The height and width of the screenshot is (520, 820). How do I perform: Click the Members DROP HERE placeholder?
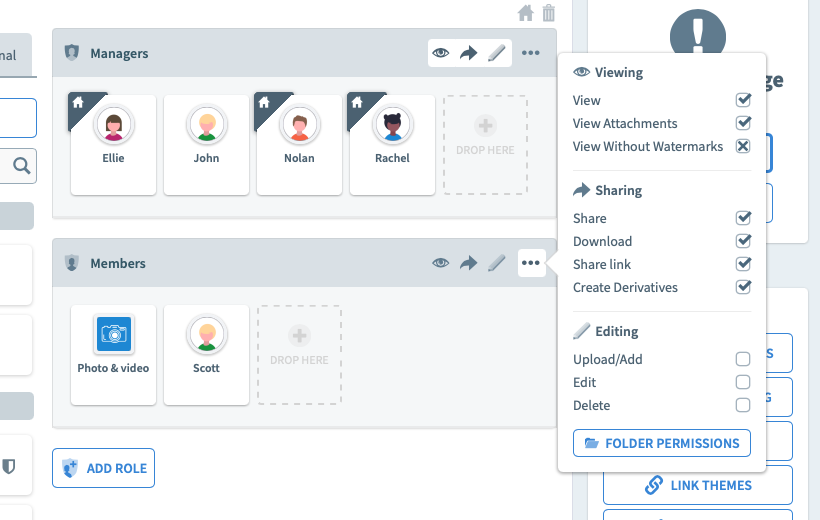click(300, 355)
